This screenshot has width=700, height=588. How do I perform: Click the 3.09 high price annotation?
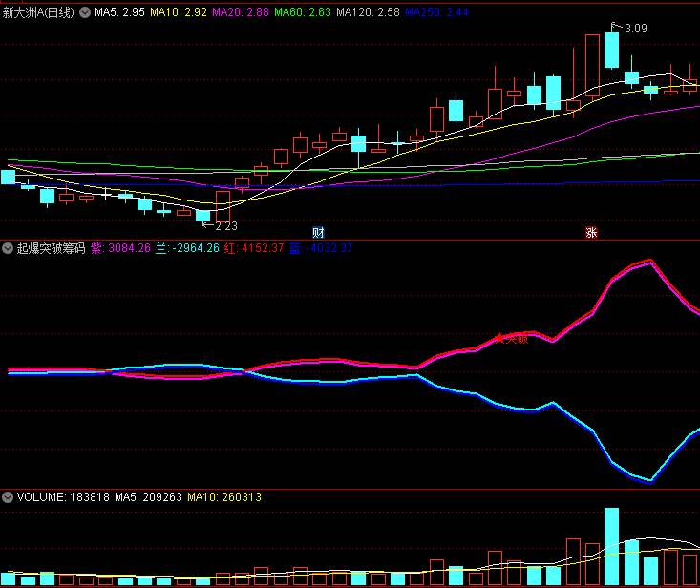point(636,29)
